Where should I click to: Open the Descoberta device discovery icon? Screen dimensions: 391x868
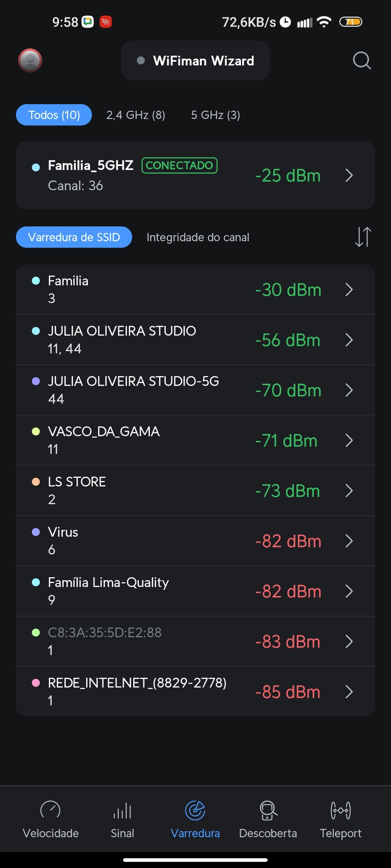point(268,810)
